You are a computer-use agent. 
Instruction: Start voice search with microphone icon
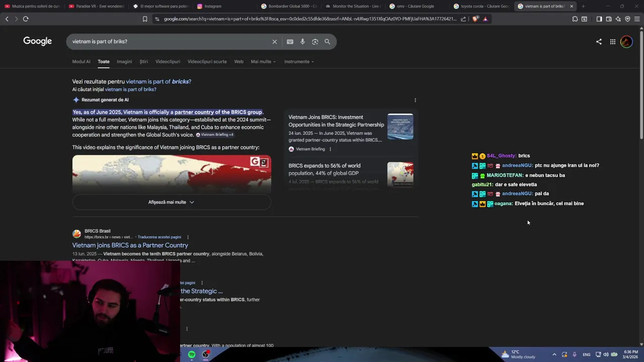tap(302, 42)
